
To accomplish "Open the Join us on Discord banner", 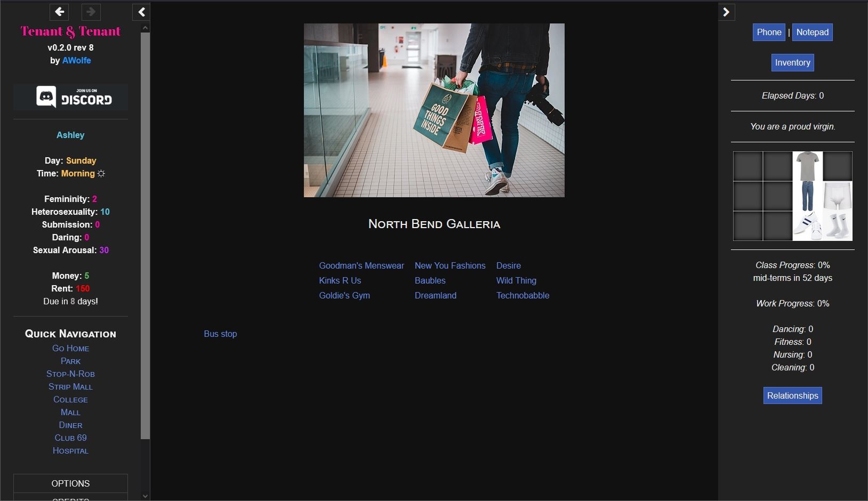I will pyautogui.click(x=70, y=97).
